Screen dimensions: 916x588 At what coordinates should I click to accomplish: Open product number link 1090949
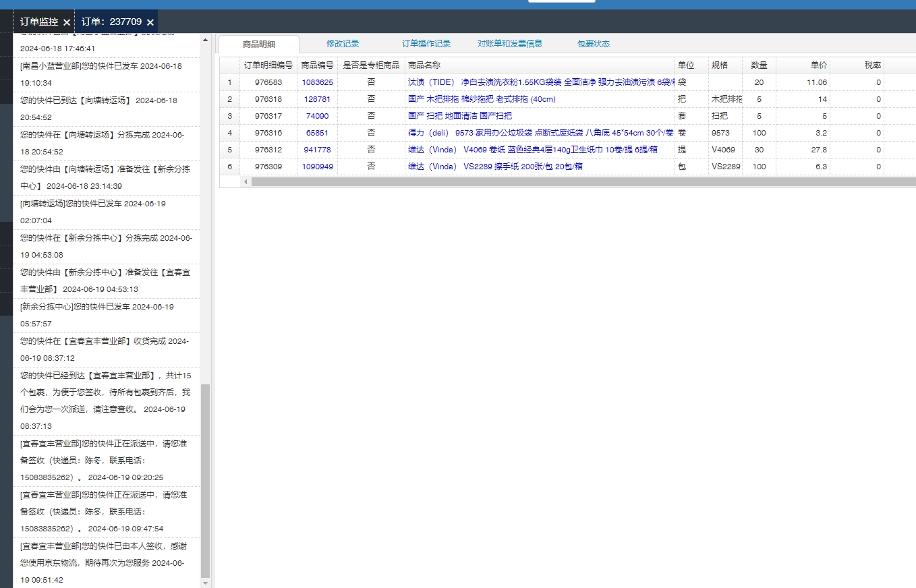coord(317,167)
